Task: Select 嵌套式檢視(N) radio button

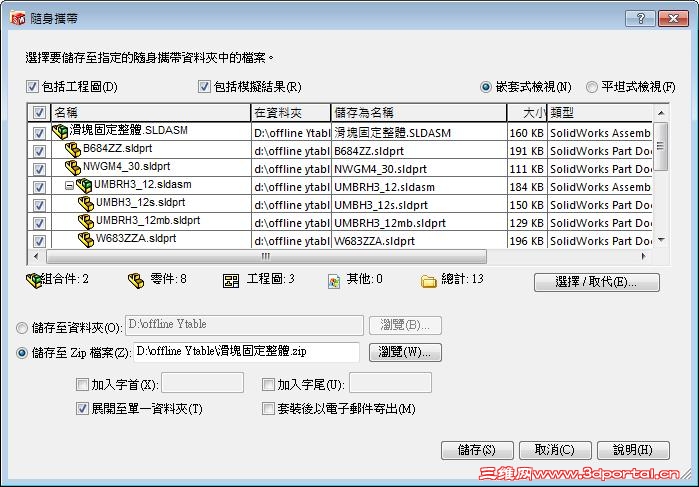Action: pyautogui.click(x=486, y=87)
